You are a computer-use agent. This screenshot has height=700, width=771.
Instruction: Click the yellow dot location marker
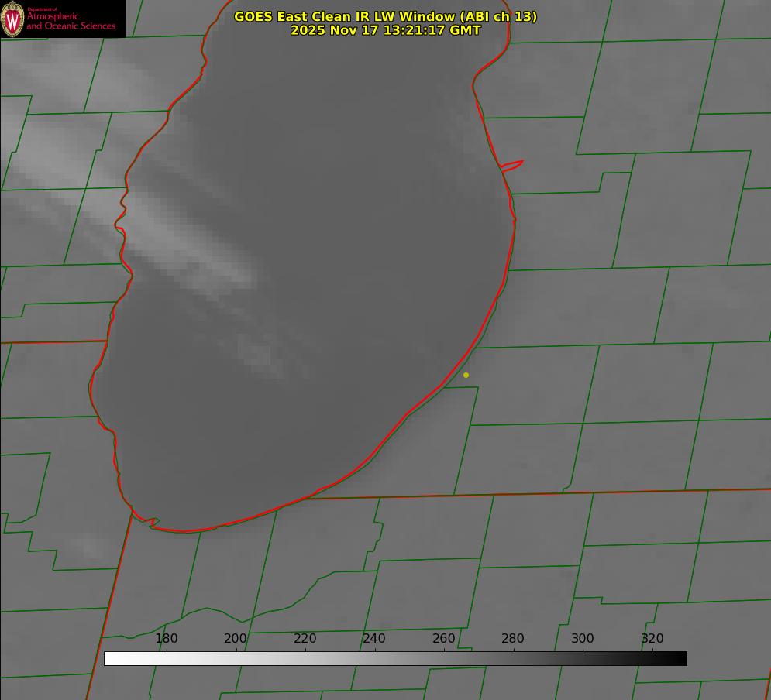[x=466, y=376]
